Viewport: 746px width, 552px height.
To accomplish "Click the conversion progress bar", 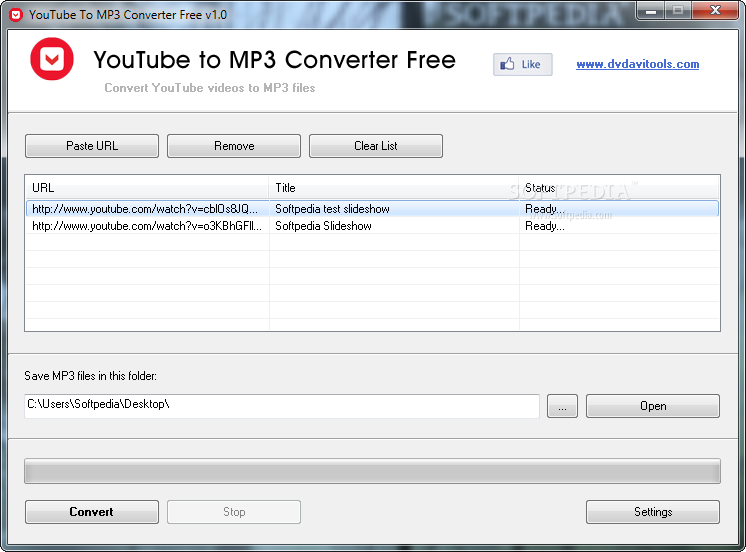I will tap(372, 471).
